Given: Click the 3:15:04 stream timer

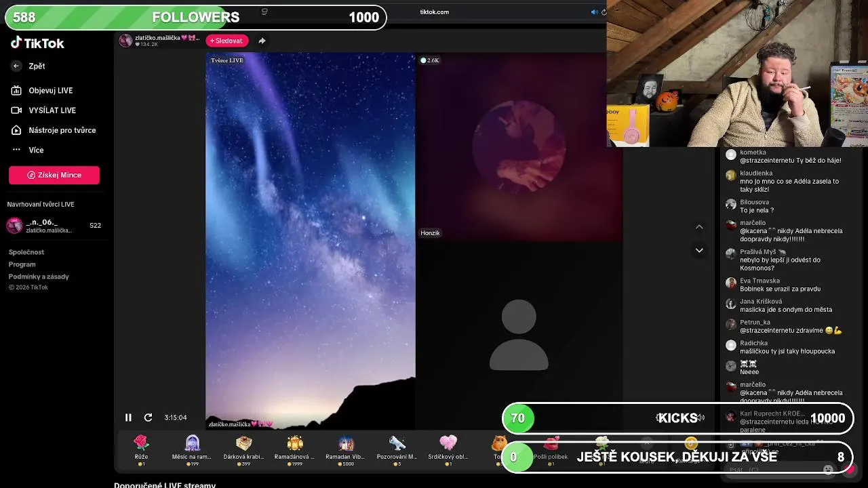Looking at the screenshot, I should [x=175, y=418].
